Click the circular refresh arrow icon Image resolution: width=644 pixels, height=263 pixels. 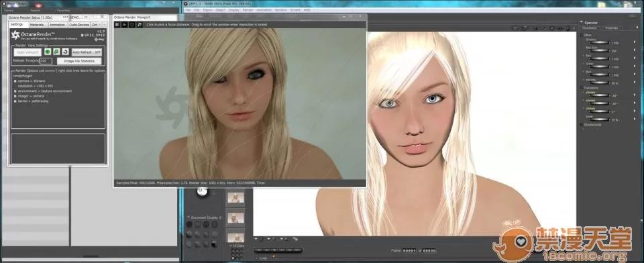point(65,52)
